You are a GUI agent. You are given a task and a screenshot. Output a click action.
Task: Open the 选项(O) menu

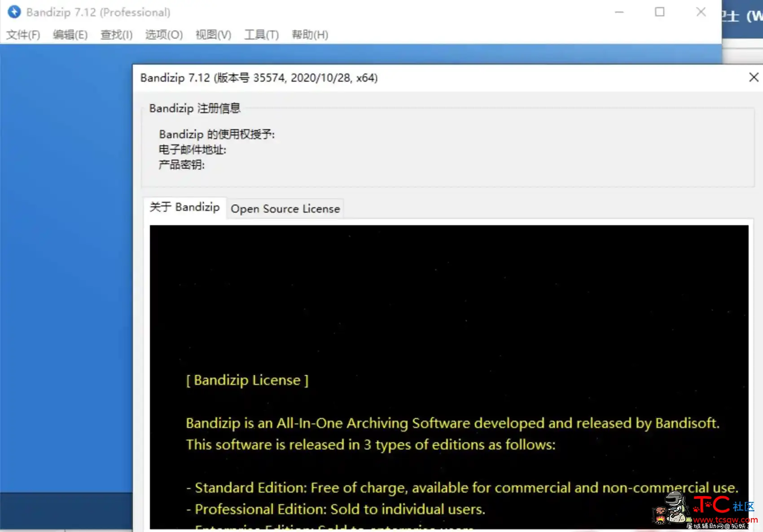tap(164, 35)
